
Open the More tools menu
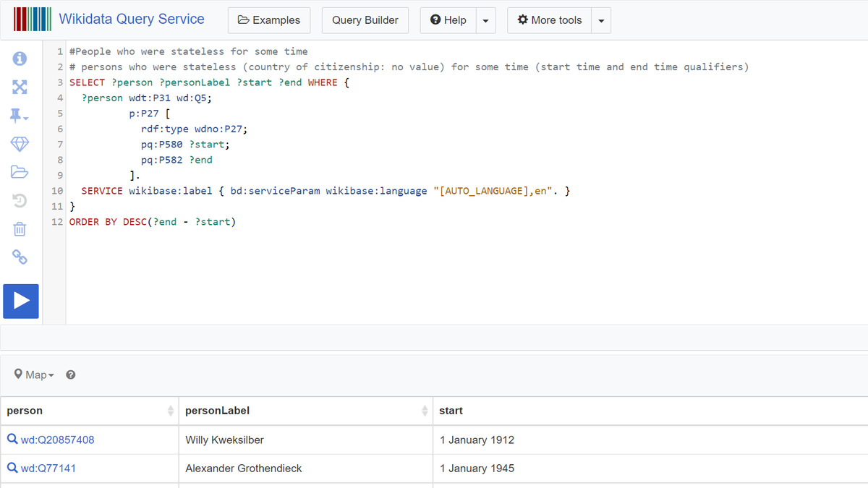[549, 20]
